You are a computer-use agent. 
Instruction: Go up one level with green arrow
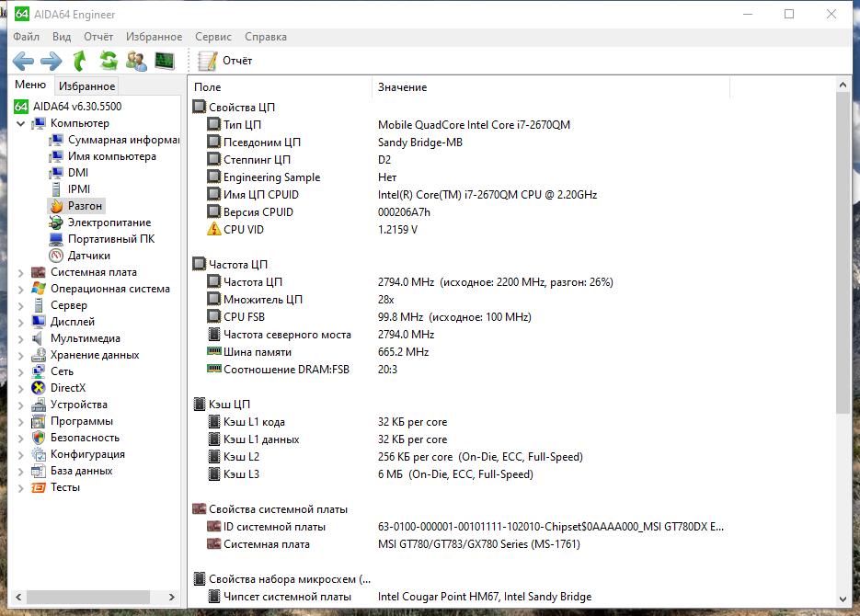point(80,61)
